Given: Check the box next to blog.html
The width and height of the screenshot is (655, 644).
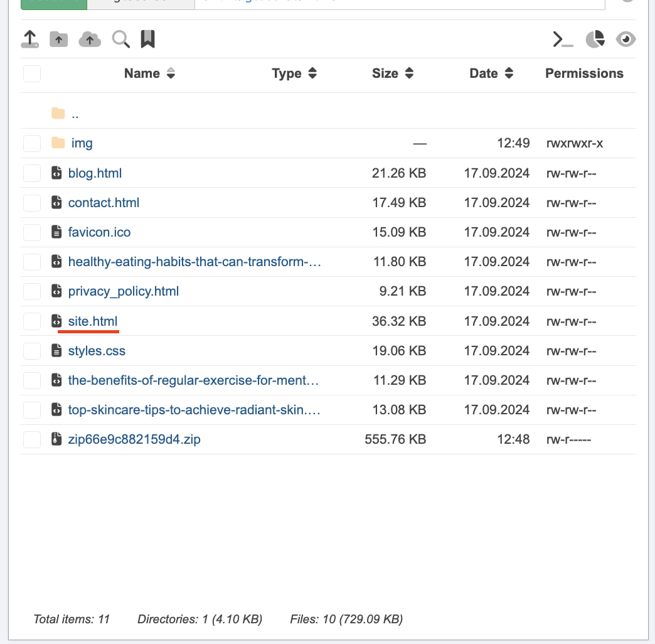Looking at the screenshot, I should [32, 173].
